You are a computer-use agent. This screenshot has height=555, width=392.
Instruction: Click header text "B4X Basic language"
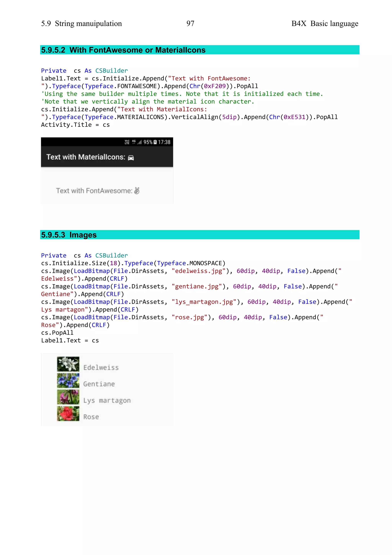point(325,23)
